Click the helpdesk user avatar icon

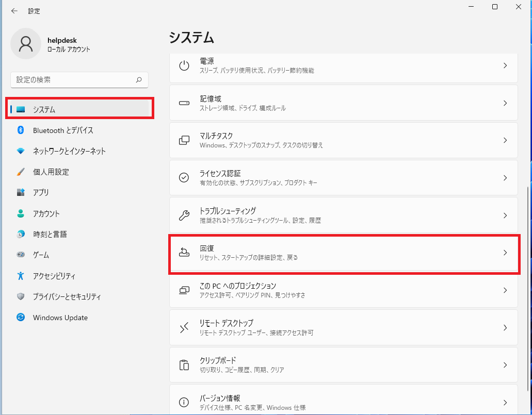pos(26,44)
